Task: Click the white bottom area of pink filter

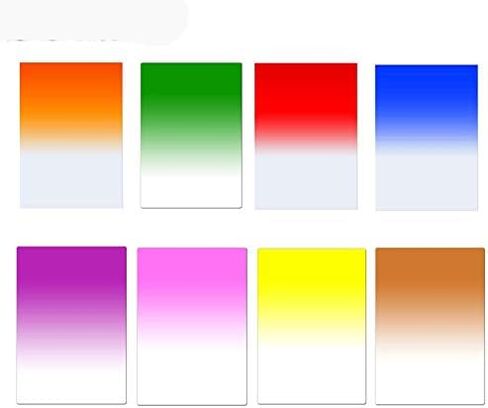Action: tap(192, 377)
